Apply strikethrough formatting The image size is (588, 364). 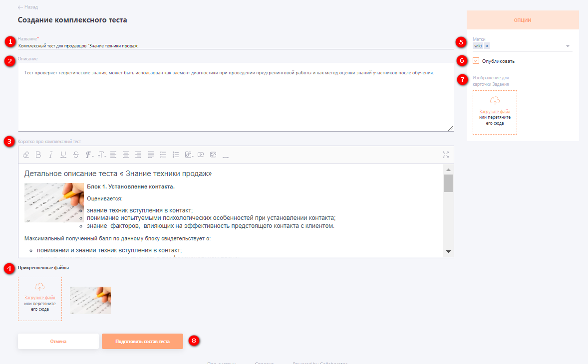tap(75, 155)
